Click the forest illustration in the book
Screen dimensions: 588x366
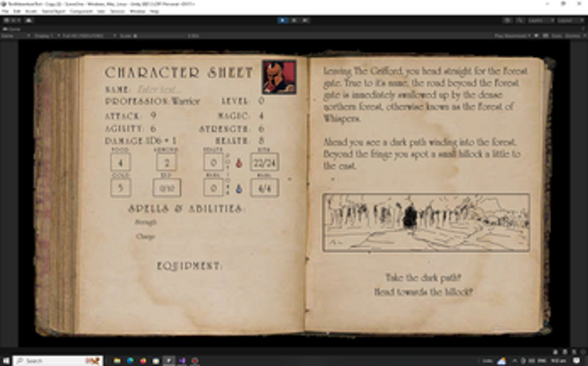(426, 222)
